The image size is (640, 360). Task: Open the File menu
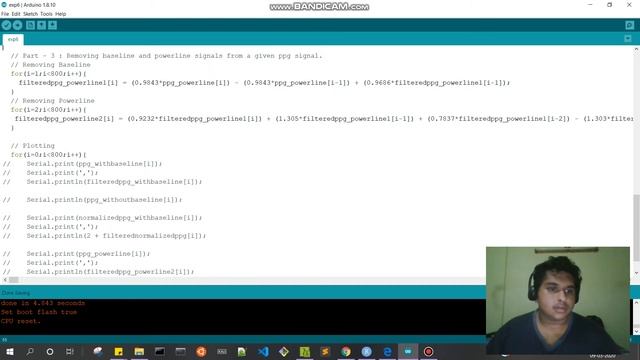coord(5,14)
